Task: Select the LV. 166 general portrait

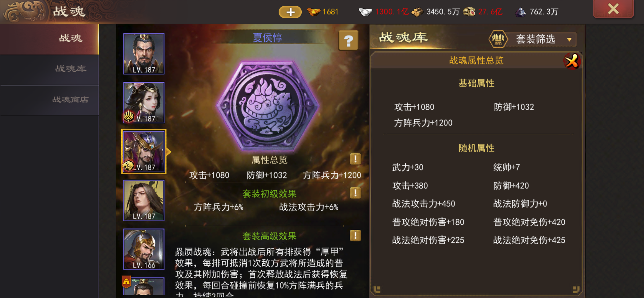Action: (x=144, y=249)
